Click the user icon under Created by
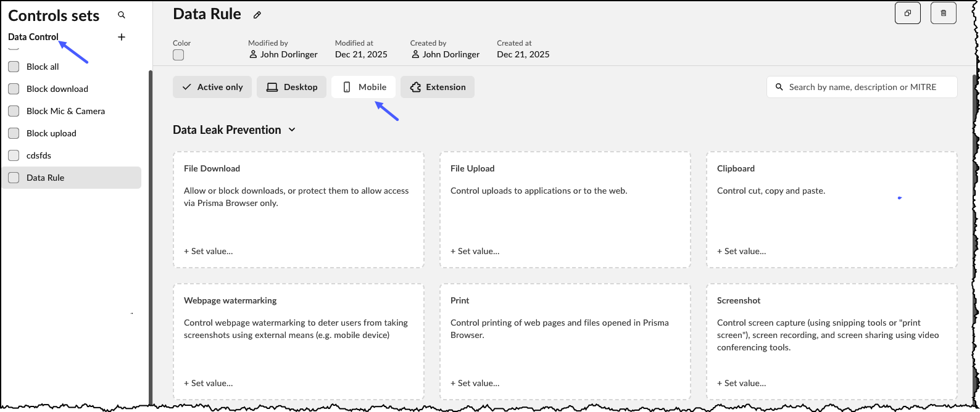980x412 pixels. click(415, 54)
